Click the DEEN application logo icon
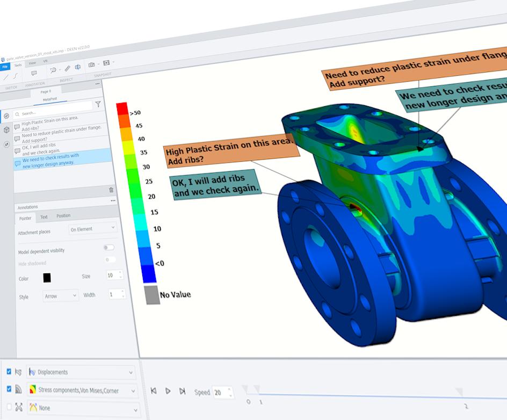This screenshot has width=507, height=420. click(3, 60)
